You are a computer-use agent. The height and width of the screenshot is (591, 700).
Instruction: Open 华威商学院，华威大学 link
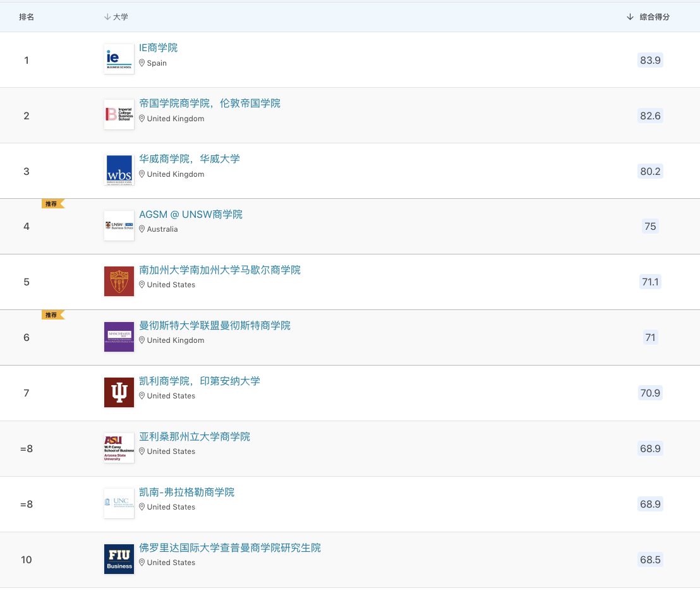pos(189,159)
